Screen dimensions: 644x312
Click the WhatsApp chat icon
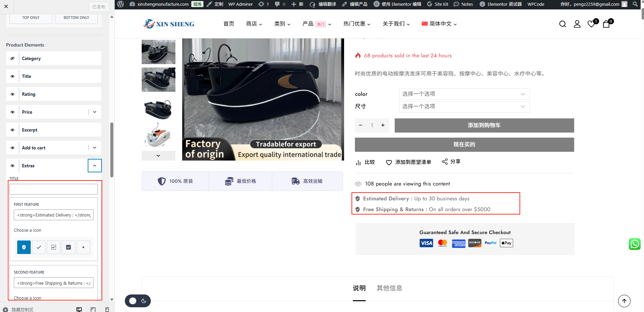tap(635, 244)
